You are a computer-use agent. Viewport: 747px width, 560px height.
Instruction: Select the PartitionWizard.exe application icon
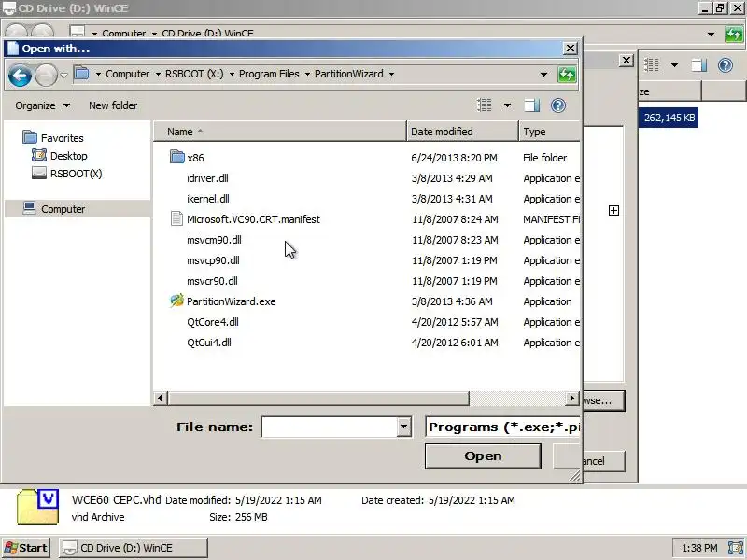click(x=176, y=301)
